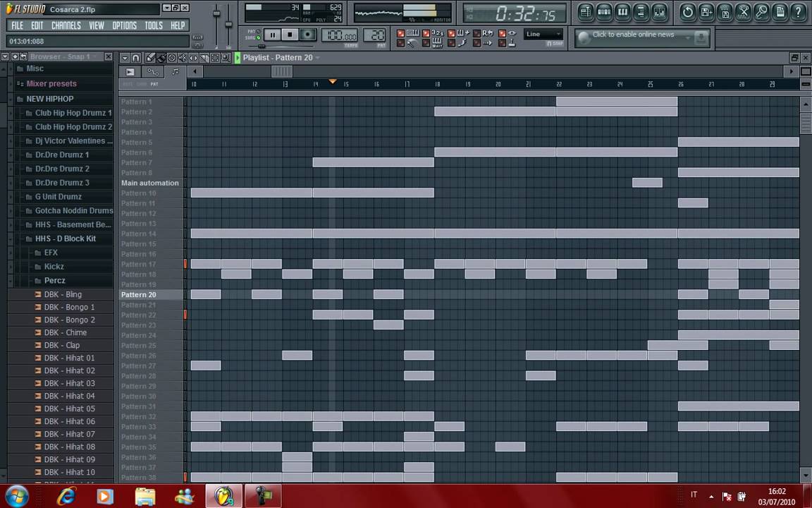Image resolution: width=812 pixels, height=508 pixels.
Task: Select the playlist delete tool
Action: (171, 58)
